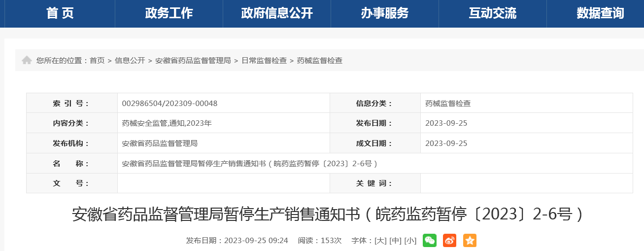Set the font size to small [小]

point(410,241)
